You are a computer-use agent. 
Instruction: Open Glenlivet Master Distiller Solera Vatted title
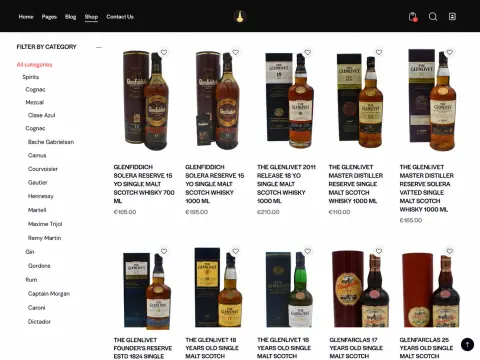point(427,188)
